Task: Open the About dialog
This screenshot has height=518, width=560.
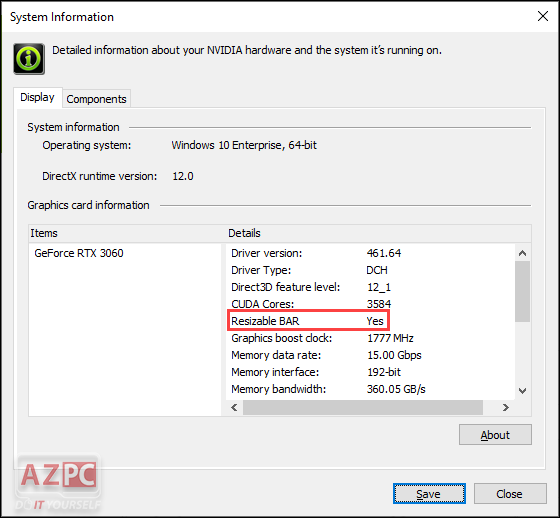Action: (x=495, y=435)
